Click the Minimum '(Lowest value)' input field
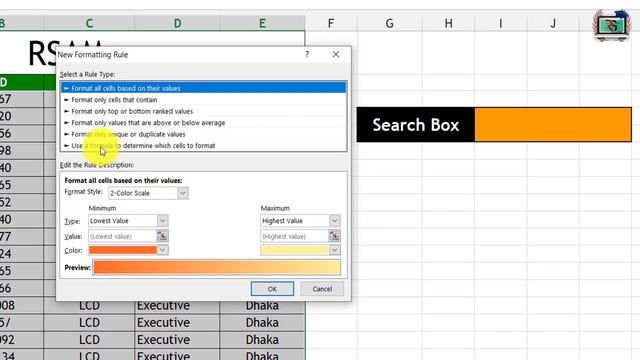 click(x=122, y=236)
